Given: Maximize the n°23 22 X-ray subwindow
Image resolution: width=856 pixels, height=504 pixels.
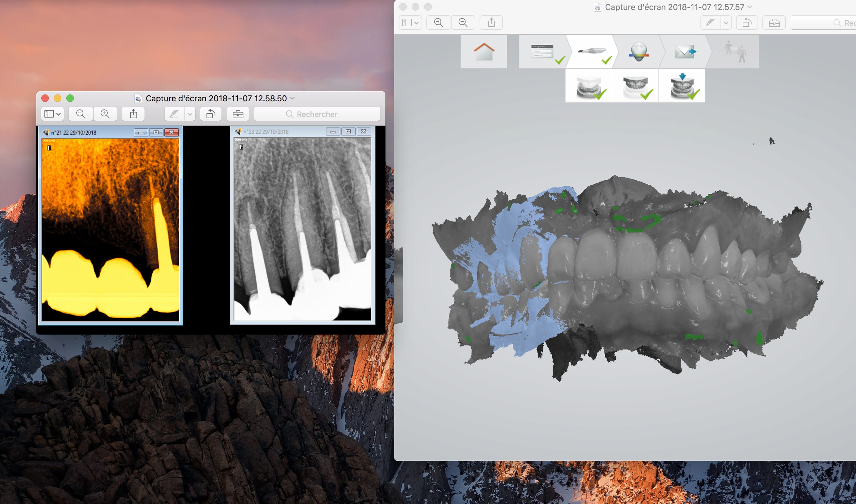Looking at the screenshot, I should click(348, 131).
